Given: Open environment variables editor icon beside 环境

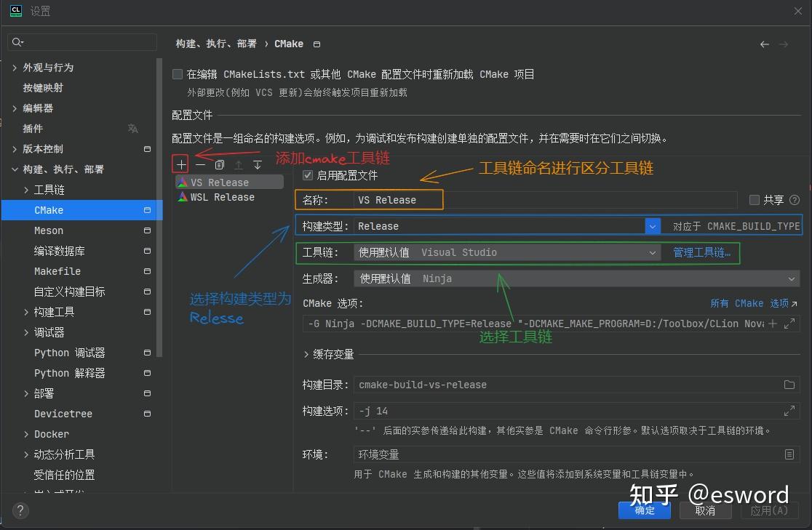Looking at the screenshot, I should pyautogui.click(x=789, y=454).
